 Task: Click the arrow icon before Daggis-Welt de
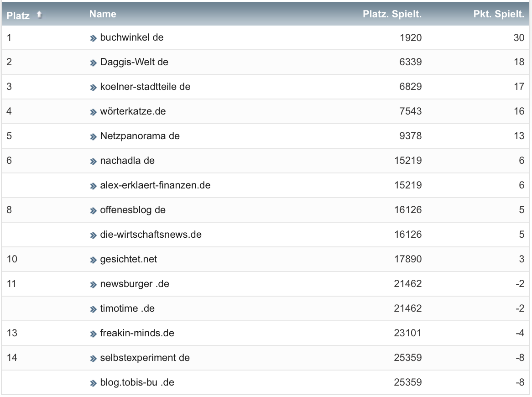click(94, 63)
